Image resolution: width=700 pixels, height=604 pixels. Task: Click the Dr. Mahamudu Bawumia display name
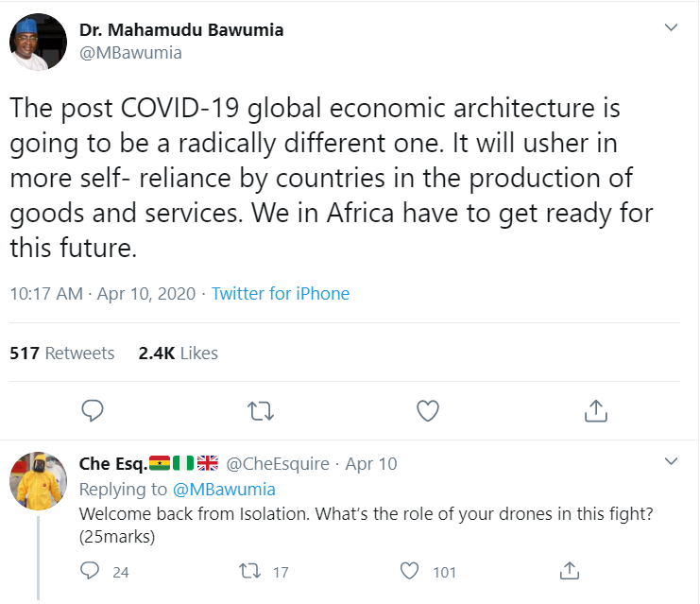(x=181, y=29)
